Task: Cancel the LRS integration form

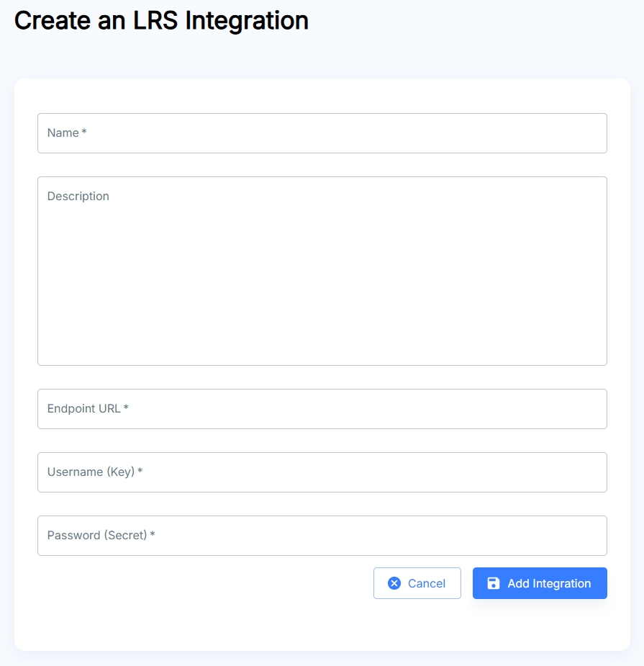Action: 417,583
